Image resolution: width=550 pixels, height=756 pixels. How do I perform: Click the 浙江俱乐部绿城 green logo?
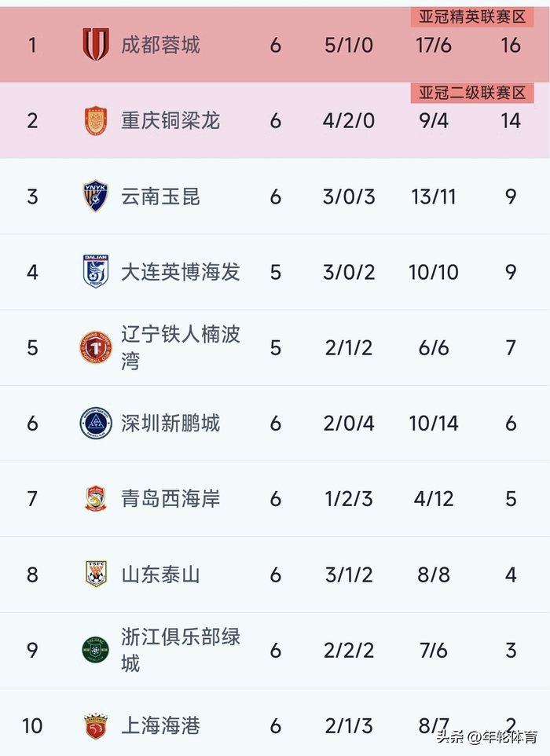coord(96,650)
